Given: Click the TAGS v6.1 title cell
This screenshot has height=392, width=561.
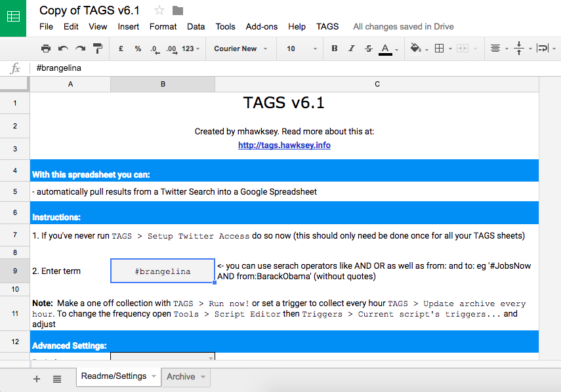Looking at the screenshot, I should pos(284,103).
